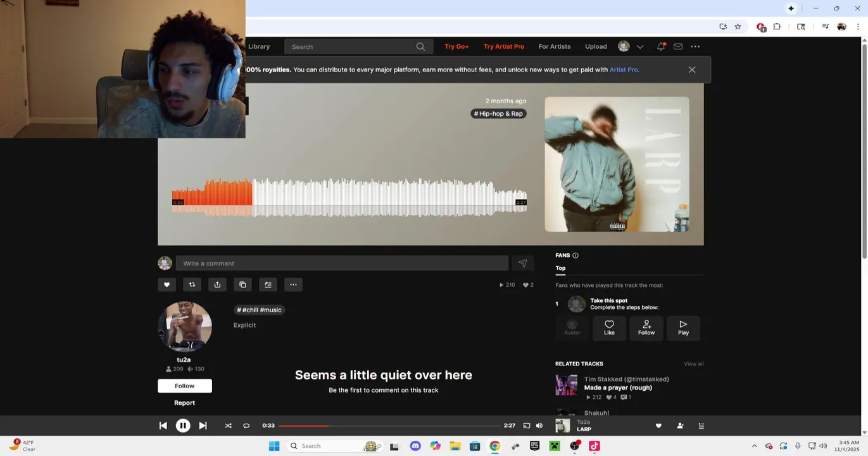Open the Library tab
This screenshot has height=456, width=868.
(259, 46)
